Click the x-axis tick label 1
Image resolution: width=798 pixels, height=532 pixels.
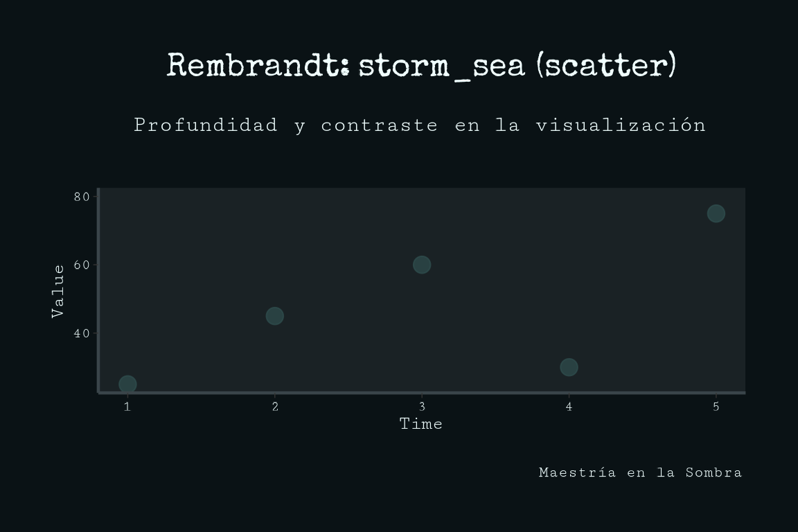pos(127,406)
